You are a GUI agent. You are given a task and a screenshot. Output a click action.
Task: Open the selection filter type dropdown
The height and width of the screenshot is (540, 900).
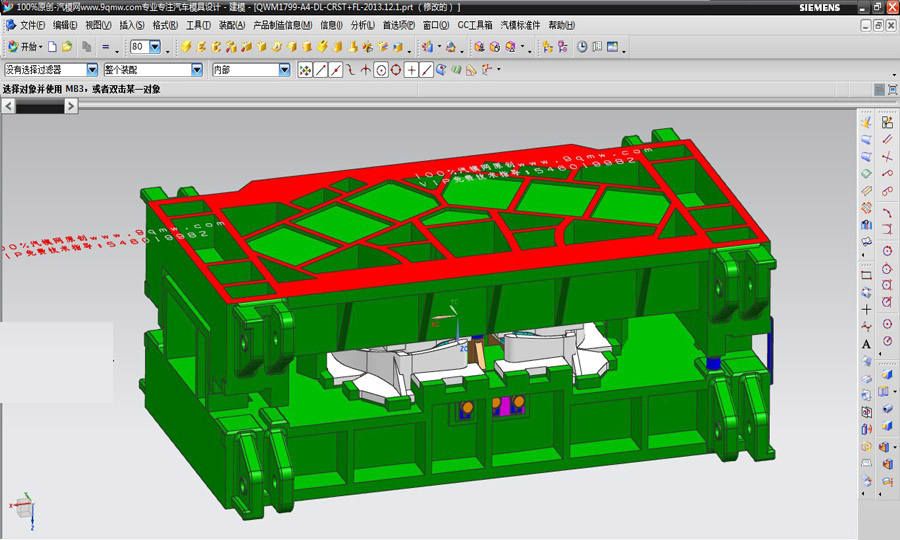click(93, 70)
